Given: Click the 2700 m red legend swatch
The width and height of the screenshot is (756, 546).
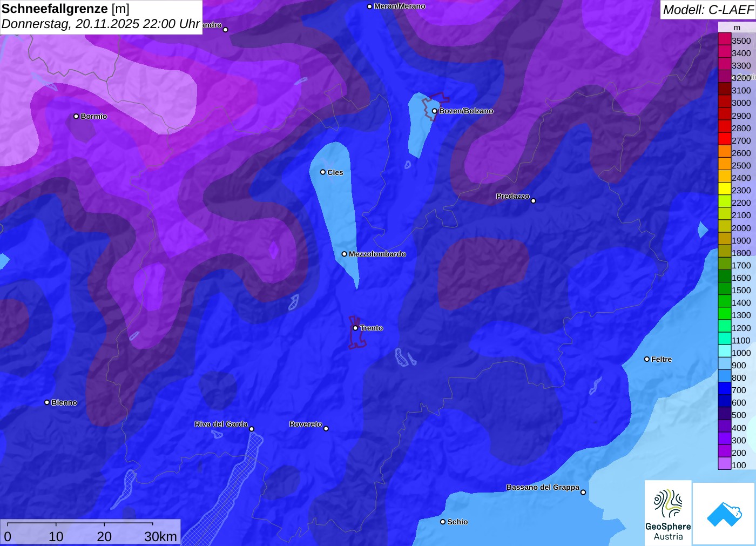Looking at the screenshot, I should pos(725,139).
